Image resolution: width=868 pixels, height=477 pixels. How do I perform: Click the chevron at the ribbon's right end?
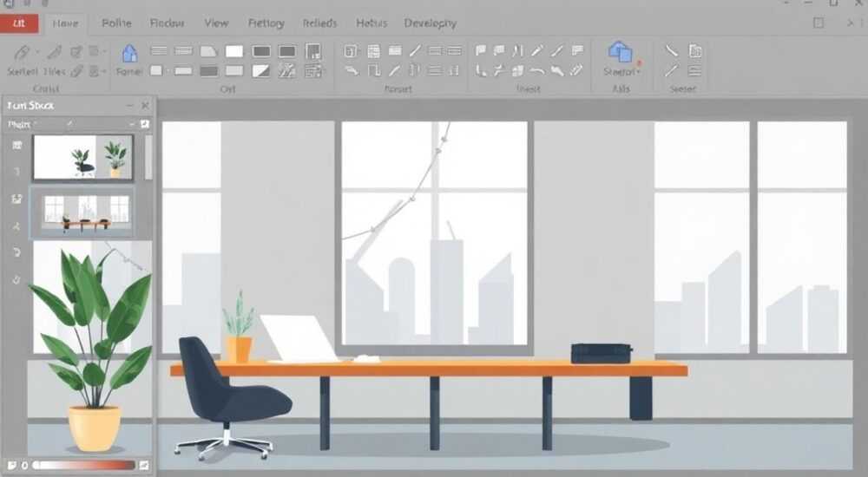(x=851, y=23)
